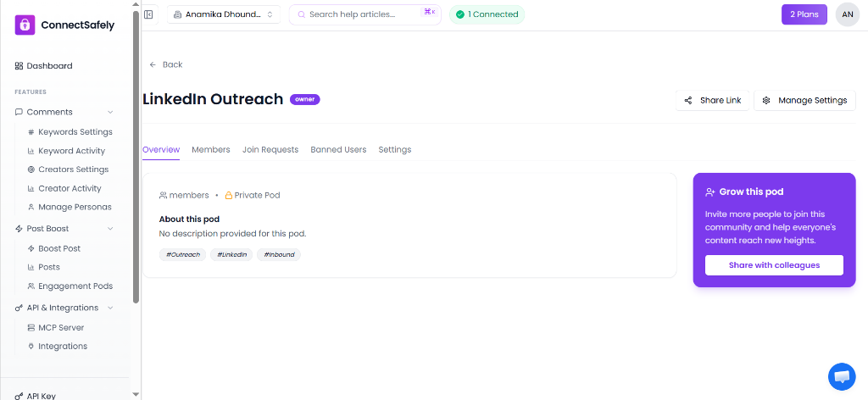The image size is (868, 400).
Task: Click the green connected checkmark icon
Action: [x=460, y=14]
